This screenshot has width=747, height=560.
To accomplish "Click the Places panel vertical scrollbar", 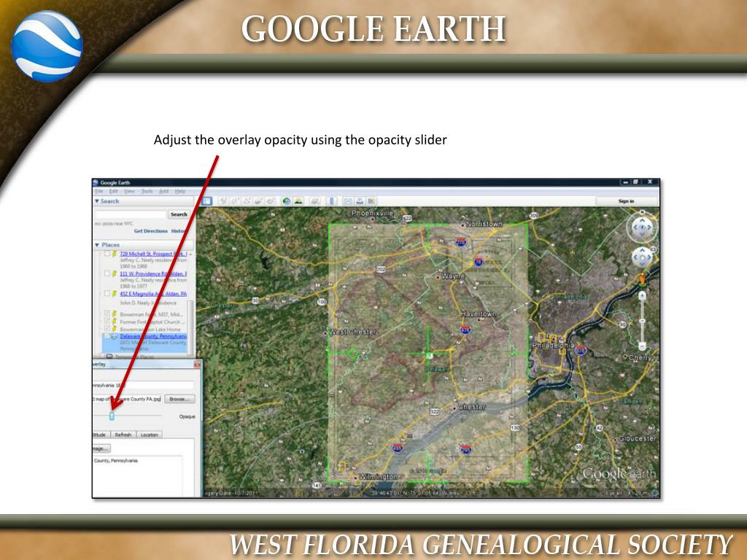I will [x=190, y=327].
